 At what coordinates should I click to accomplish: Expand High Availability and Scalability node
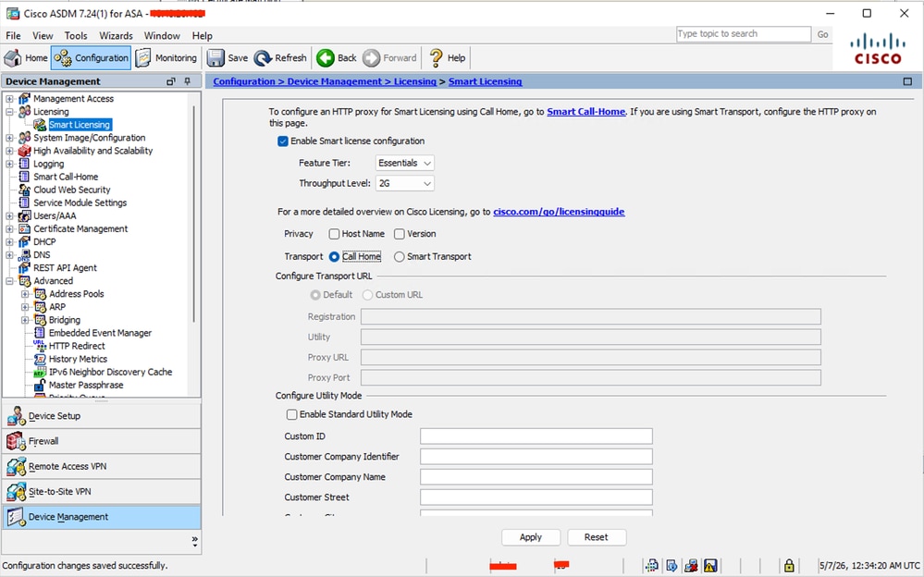[9, 151]
